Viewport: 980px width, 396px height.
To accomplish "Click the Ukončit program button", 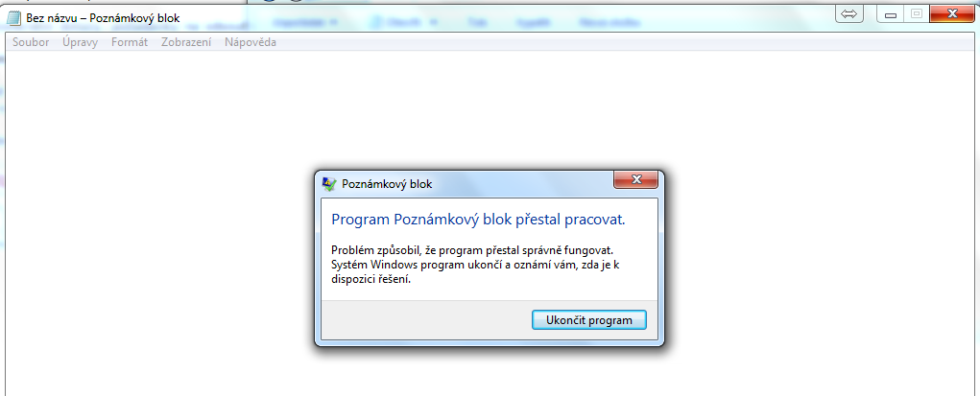I will tap(588, 320).
